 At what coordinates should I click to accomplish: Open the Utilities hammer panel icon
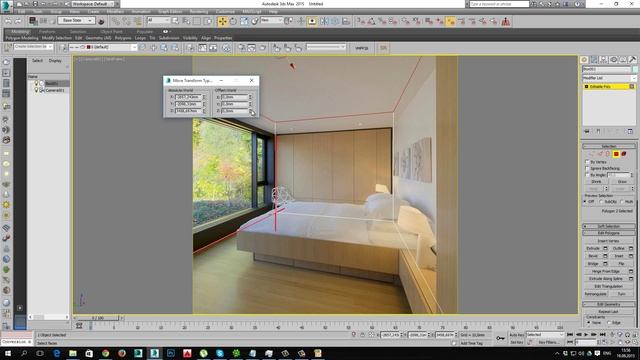click(633, 60)
